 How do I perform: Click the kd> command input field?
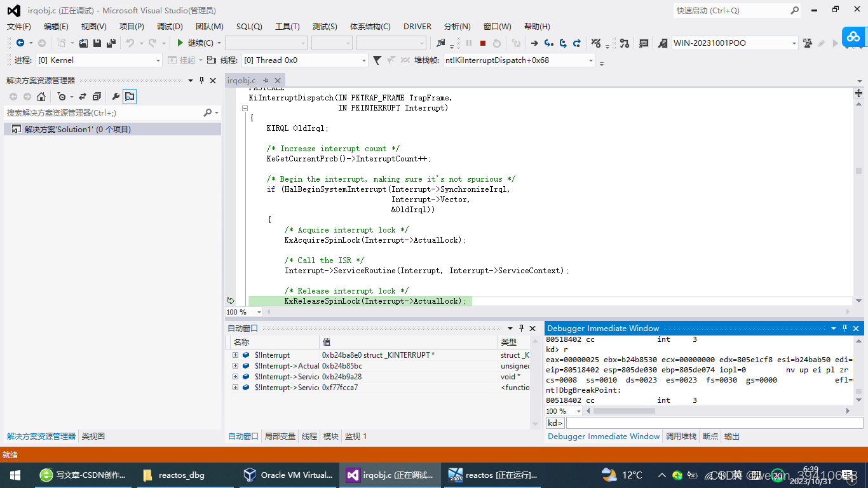[714, 423]
